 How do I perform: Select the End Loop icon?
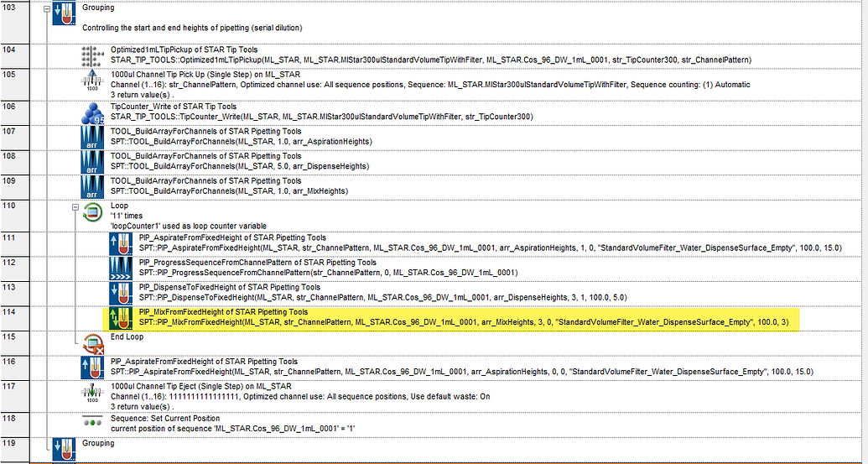coord(93,340)
